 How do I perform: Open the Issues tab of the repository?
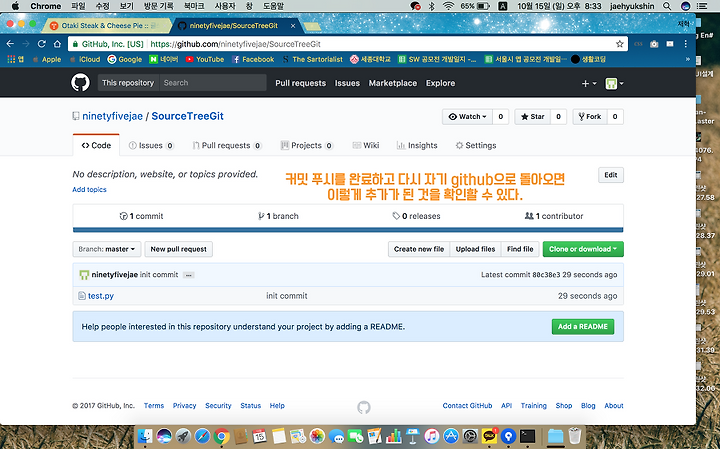click(x=151, y=146)
